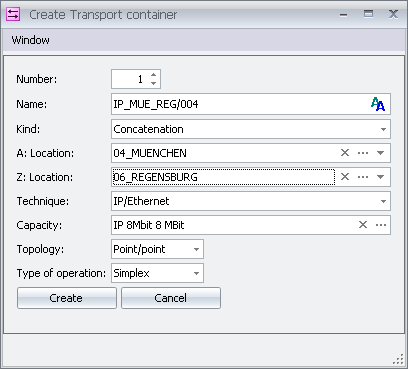
Task: Open the Kind dropdown
Action: tap(383, 129)
